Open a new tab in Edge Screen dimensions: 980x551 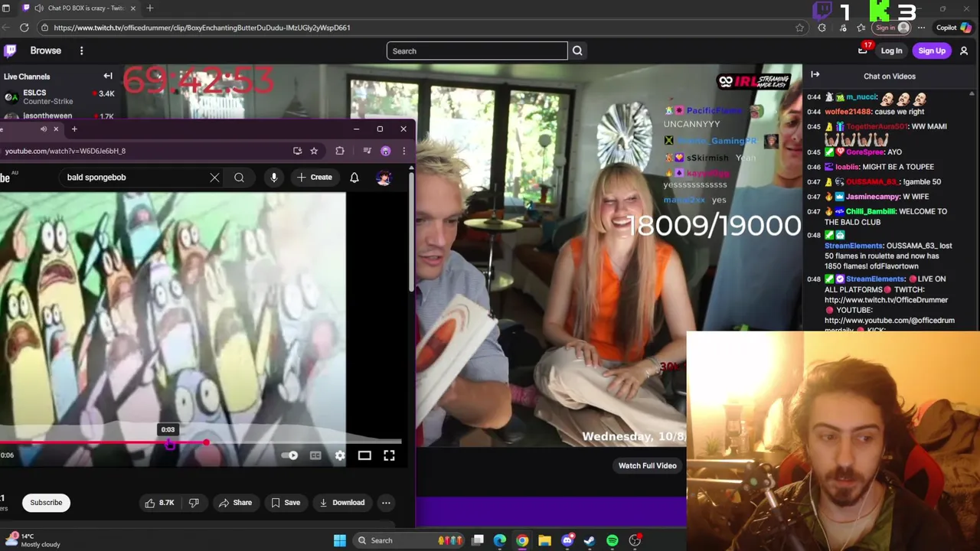[150, 8]
